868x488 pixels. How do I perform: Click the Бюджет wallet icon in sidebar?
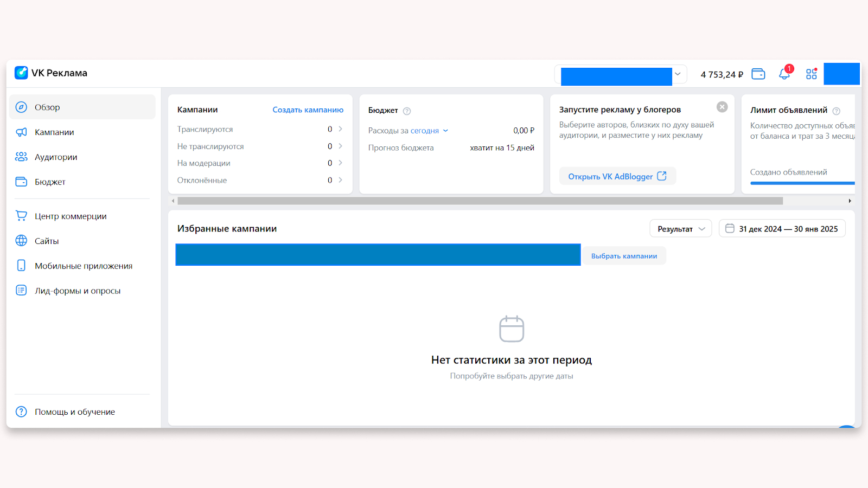[21, 182]
